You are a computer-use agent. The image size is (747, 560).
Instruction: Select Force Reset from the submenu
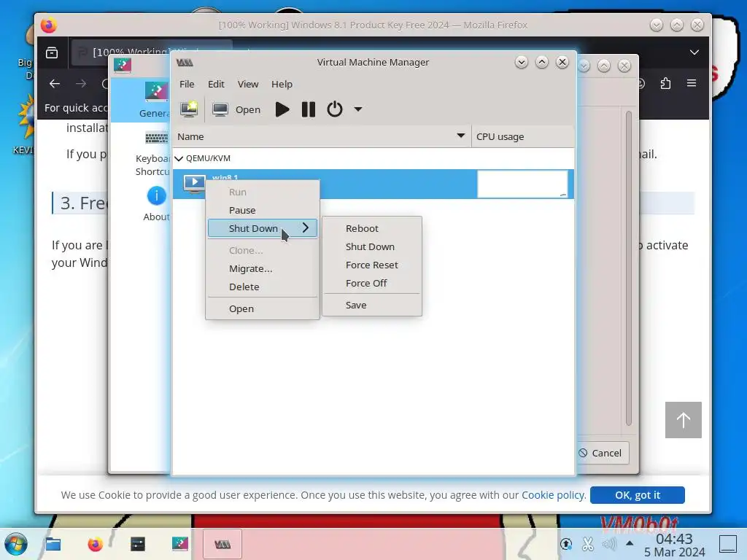[x=371, y=265]
